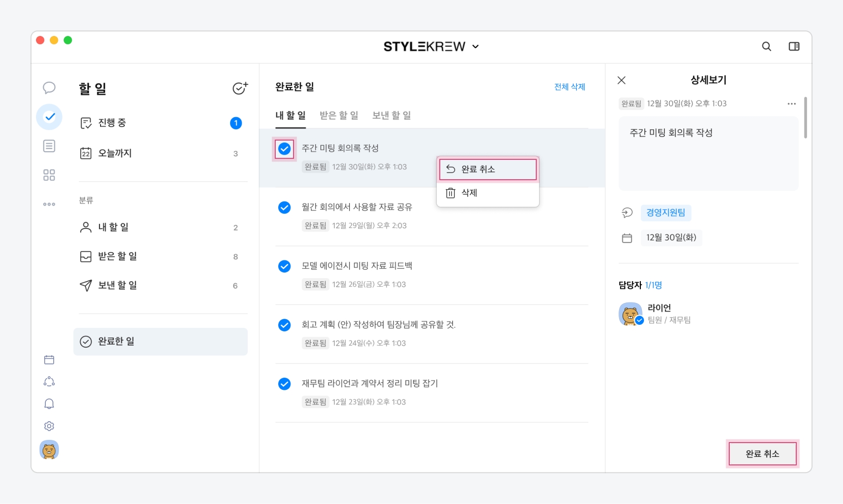Click the add new task icon
The height and width of the screenshot is (504, 843).
(240, 88)
